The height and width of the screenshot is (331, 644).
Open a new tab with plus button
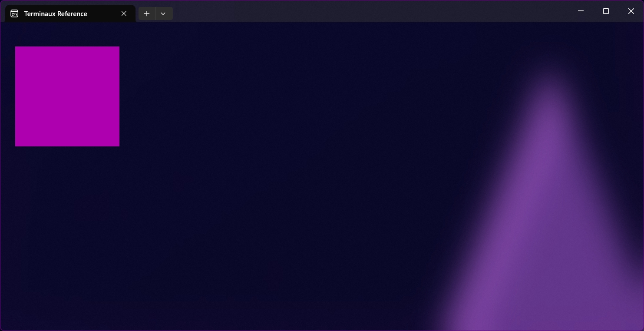147,13
